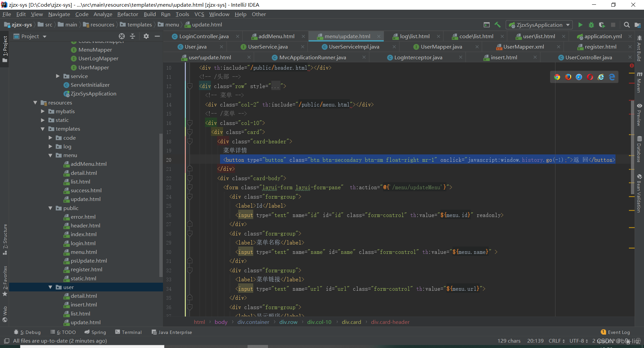Toggle tool window buttons icon in status bar

(6, 341)
